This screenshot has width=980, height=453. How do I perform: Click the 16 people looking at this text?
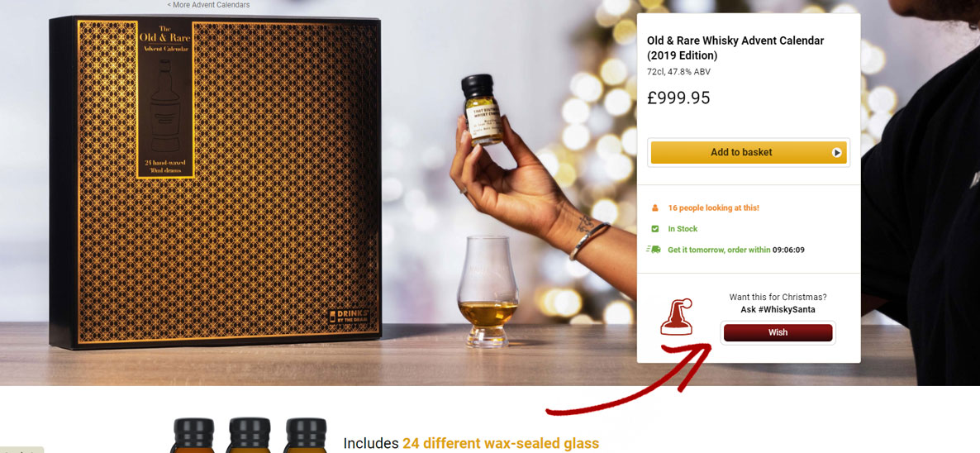[713, 208]
